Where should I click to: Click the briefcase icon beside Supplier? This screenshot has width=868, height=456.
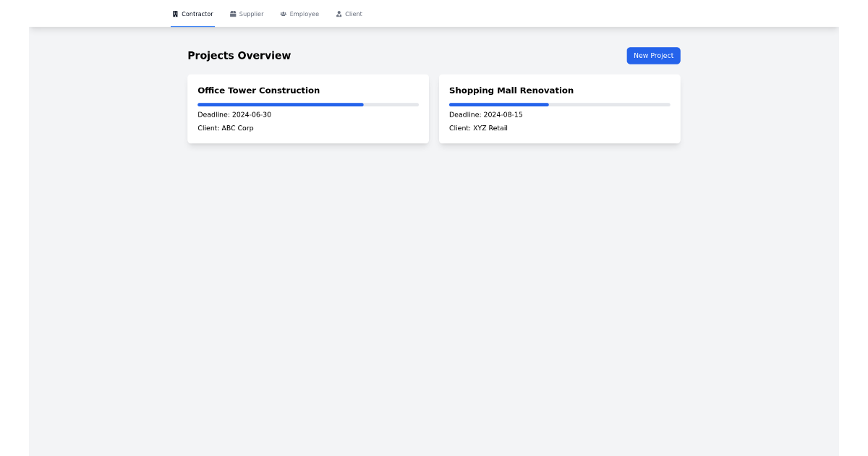232,13
